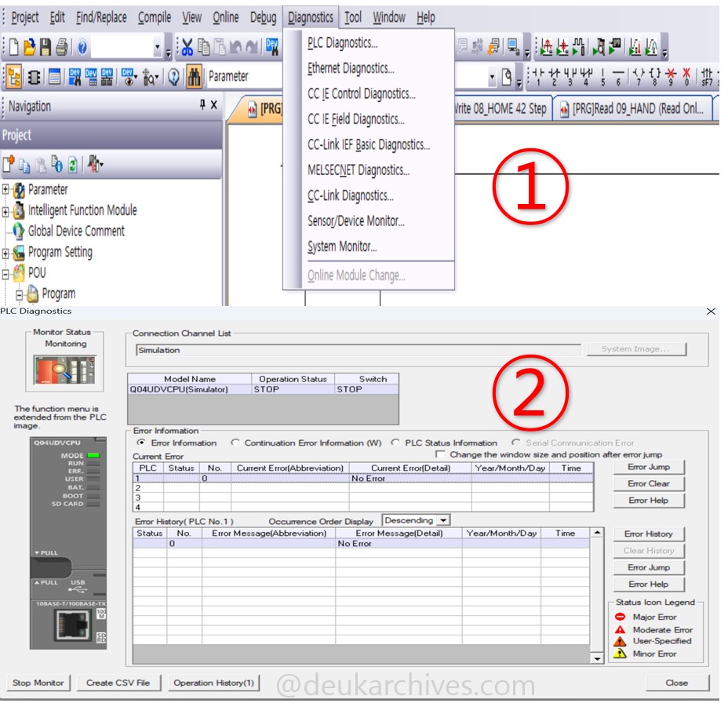Click the Q04UDVCPU(Simulator) model name cell
Image resolution: width=728 pixels, height=703 pixels.
[x=189, y=389]
